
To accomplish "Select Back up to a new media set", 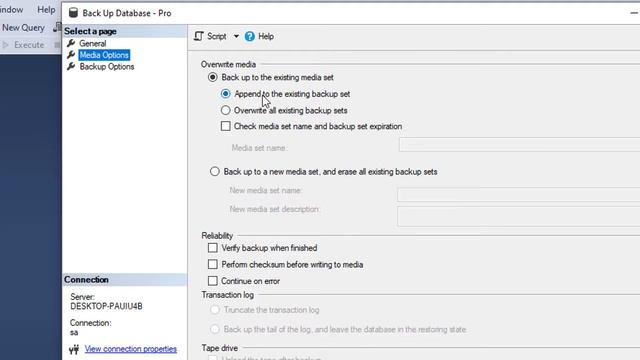I will point(215,171).
